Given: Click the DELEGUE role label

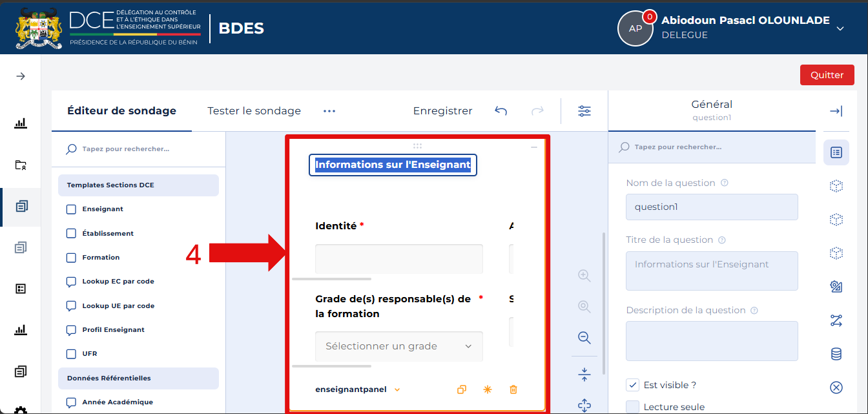Looking at the screenshot, I should click(x=685, y=36).
